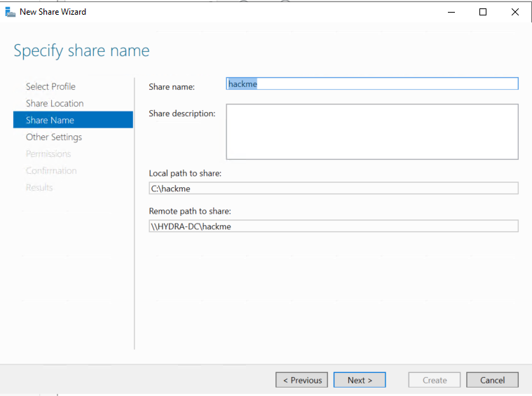Focus the Share name text field
Viewport: 532px width, 396px height.
[371, 83]
